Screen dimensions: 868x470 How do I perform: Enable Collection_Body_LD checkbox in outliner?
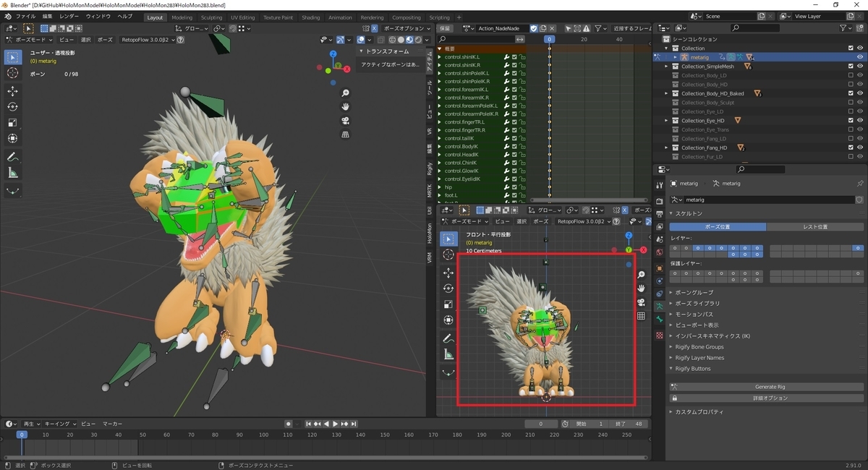click(x=851, y=75)
